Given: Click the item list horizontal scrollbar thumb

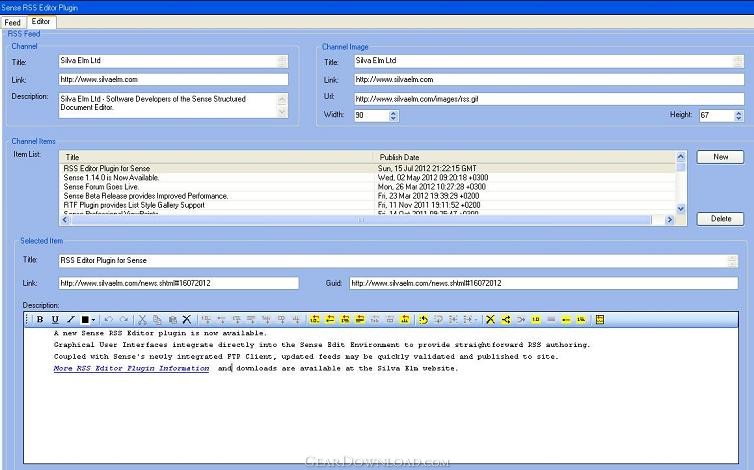Looking at the screenshot, I should (x=361, y=220).
